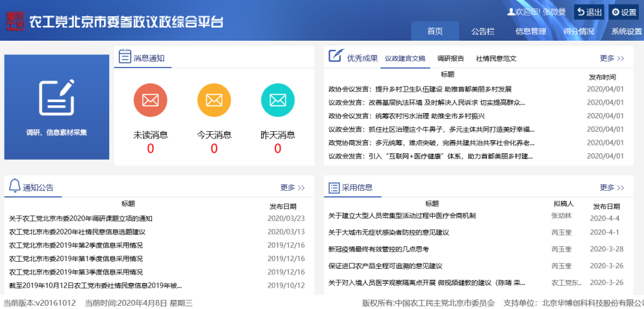
Task: Click the 消息通知 document icon
Action: (125, 57)
